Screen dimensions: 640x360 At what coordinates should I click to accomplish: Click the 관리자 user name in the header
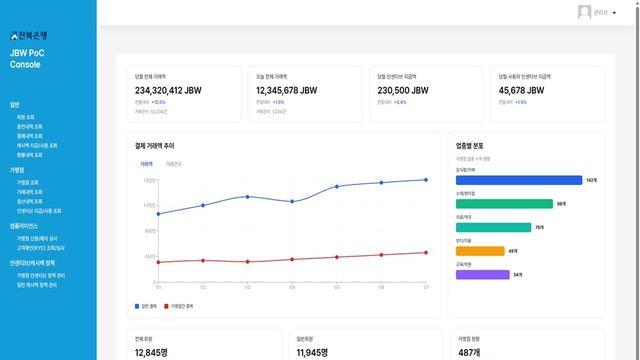(x=600, y=13)
